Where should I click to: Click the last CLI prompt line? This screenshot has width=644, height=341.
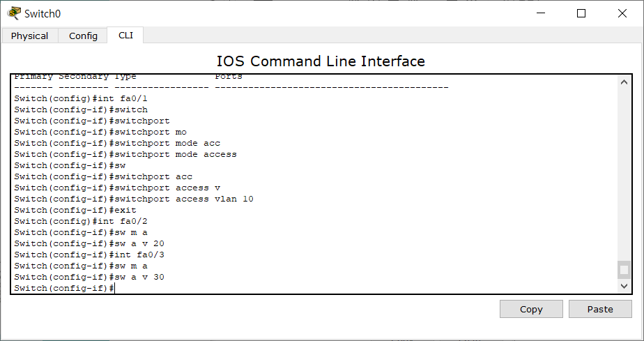[x=65, y=288]
